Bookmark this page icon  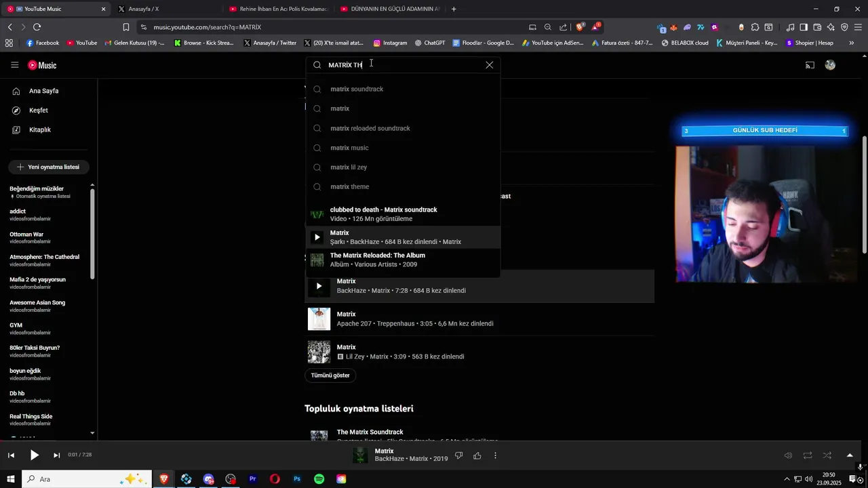coord(126,27)
